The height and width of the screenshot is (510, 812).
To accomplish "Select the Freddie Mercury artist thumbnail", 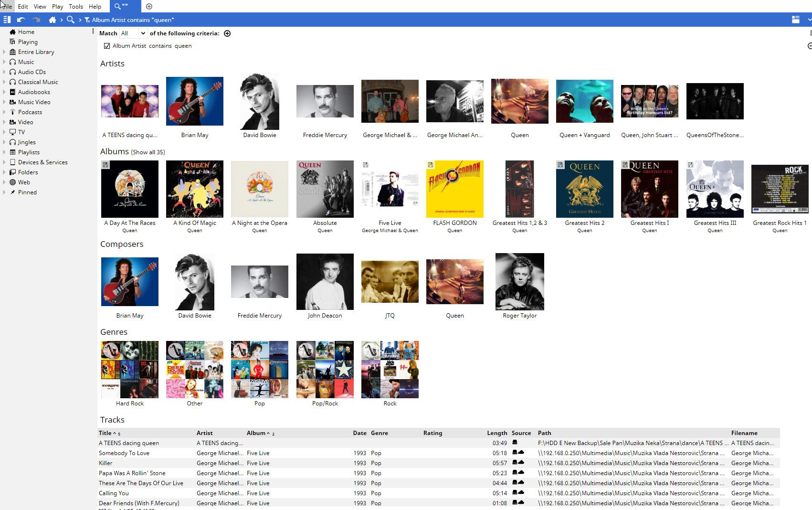I will pos(325,101).
